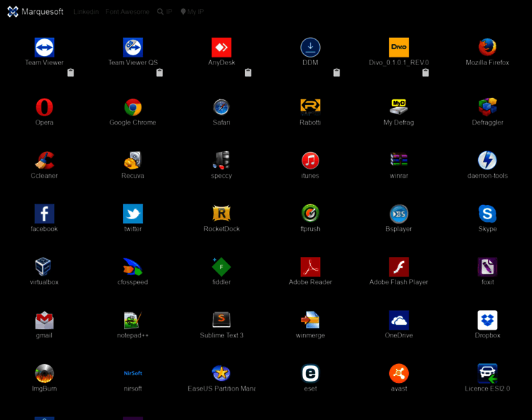
Task: Open the Mozilla Firefox icon
Action: point(488,47)
